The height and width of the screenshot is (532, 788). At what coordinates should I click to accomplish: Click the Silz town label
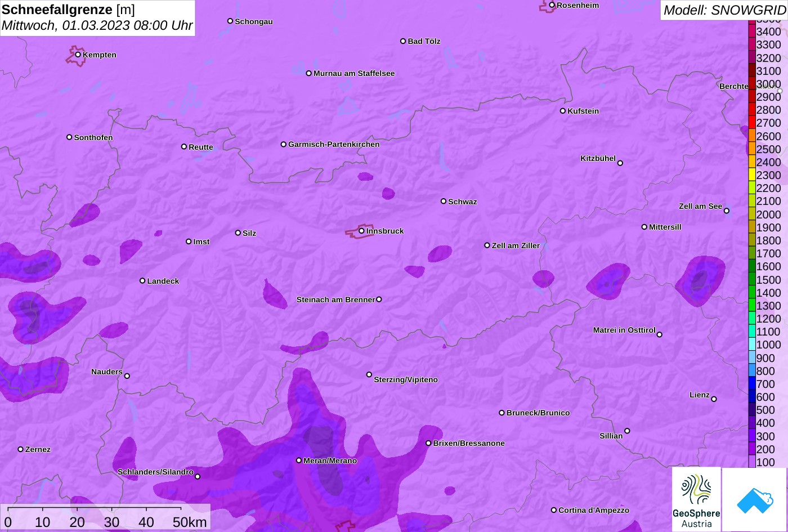(x=249, y=233)
